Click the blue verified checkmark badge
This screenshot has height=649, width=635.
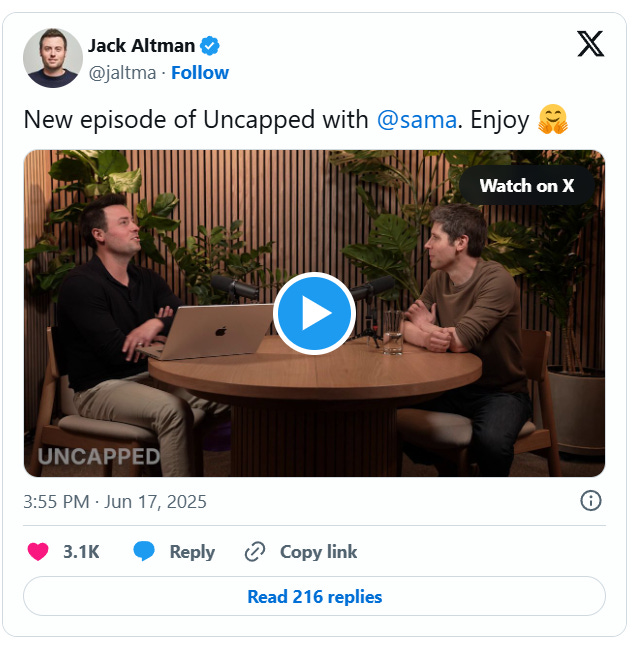(210, 46)
